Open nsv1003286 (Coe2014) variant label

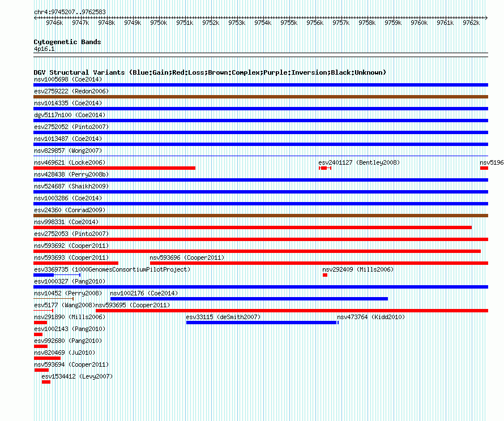(68, 198)
